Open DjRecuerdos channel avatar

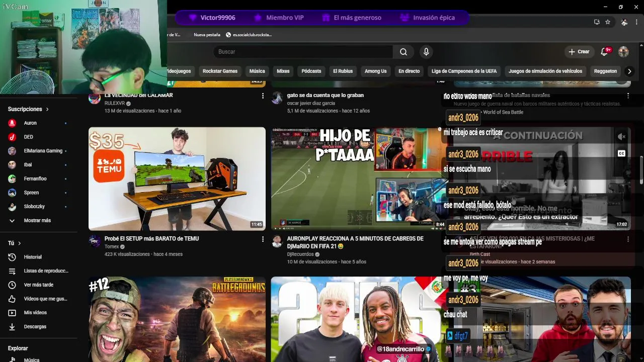[x=277, y=241]
